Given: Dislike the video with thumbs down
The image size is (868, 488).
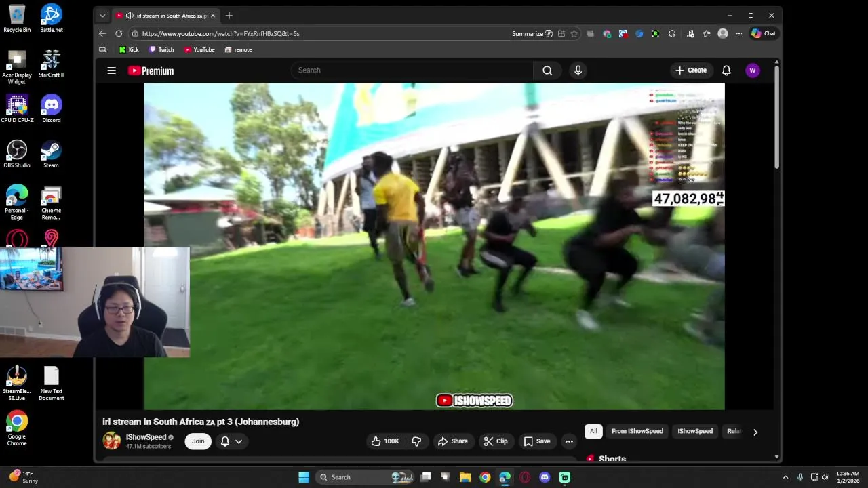Looking at the screenshot, I should pos(416,441).
